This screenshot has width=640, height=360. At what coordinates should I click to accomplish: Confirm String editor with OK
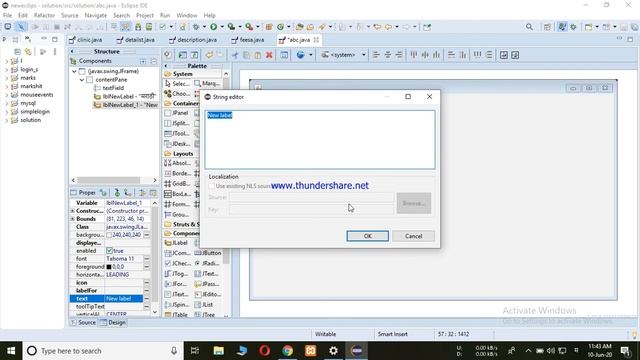click(367, 236)
